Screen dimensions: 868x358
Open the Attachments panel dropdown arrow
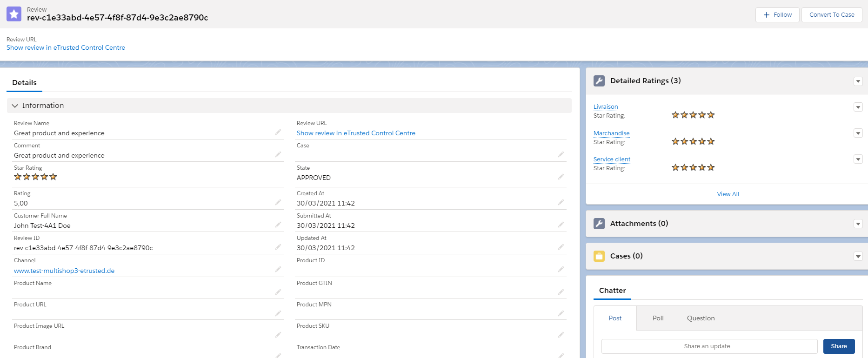[858, 224]
